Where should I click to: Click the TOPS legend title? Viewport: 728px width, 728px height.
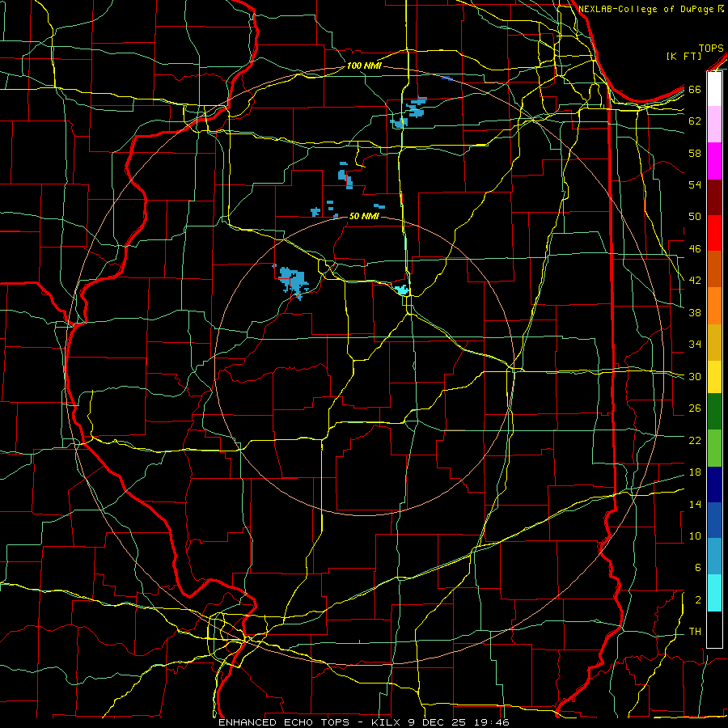pos(711,49)
